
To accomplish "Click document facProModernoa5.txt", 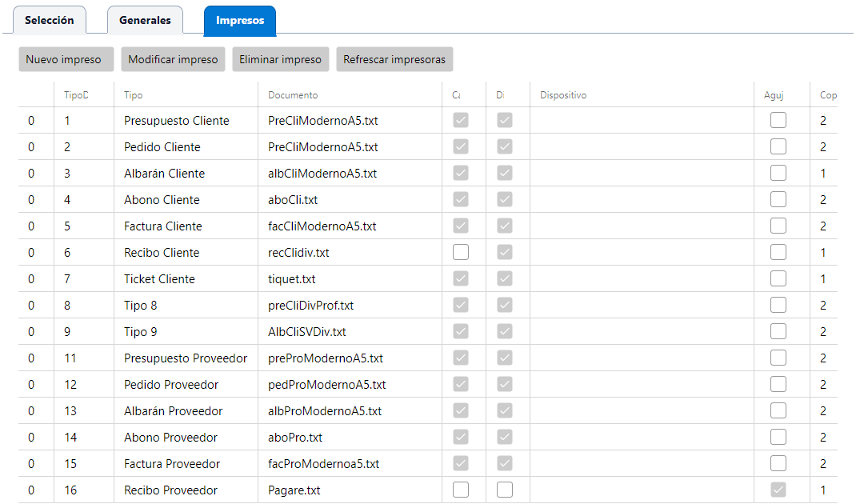I will [x=324, y=463].
